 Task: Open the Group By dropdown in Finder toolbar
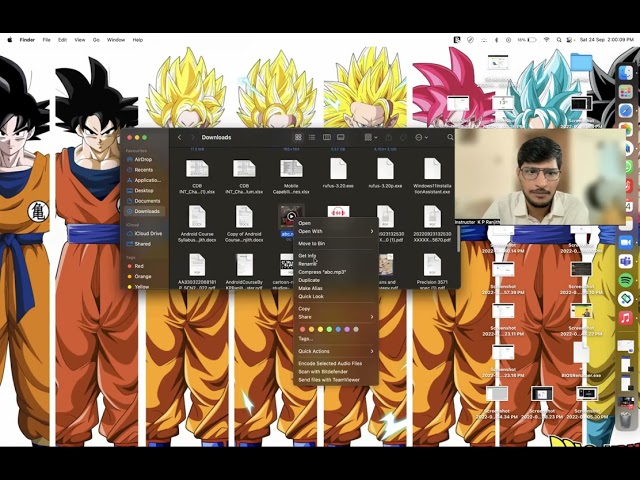click(x=371, y=138)
